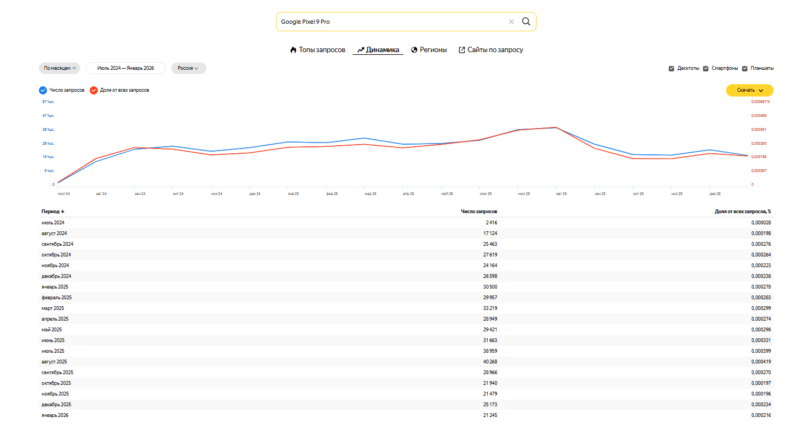Viewport: 800px width, 437px height.
Task: Click the chart peak point above авг 25
Action: [556, 127]
